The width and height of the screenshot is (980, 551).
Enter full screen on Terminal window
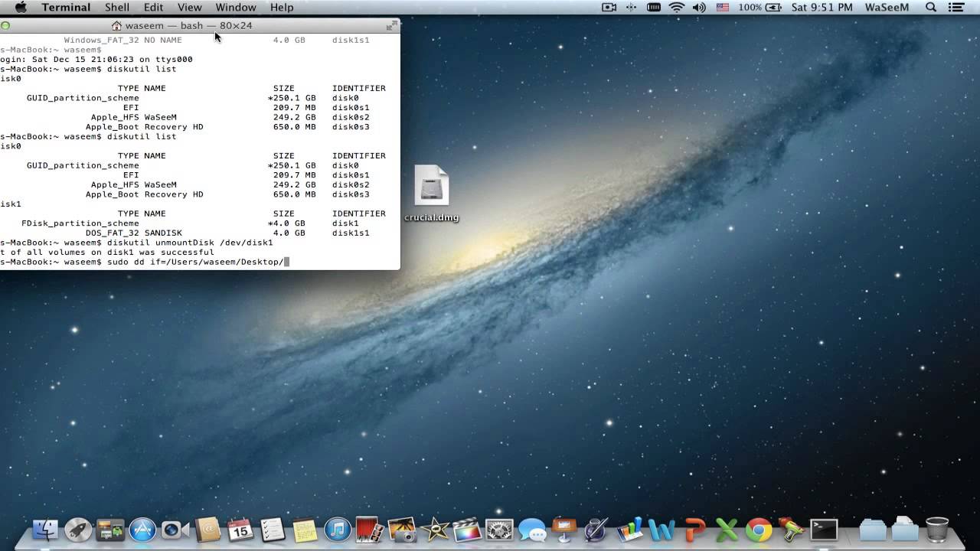coord(392,25)
